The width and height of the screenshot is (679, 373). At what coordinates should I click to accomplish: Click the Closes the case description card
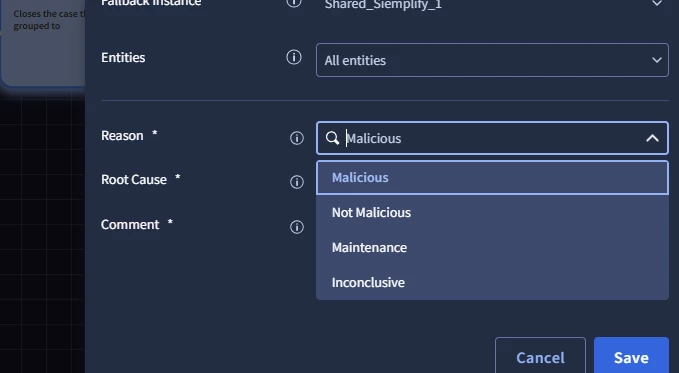coord(42,42)
